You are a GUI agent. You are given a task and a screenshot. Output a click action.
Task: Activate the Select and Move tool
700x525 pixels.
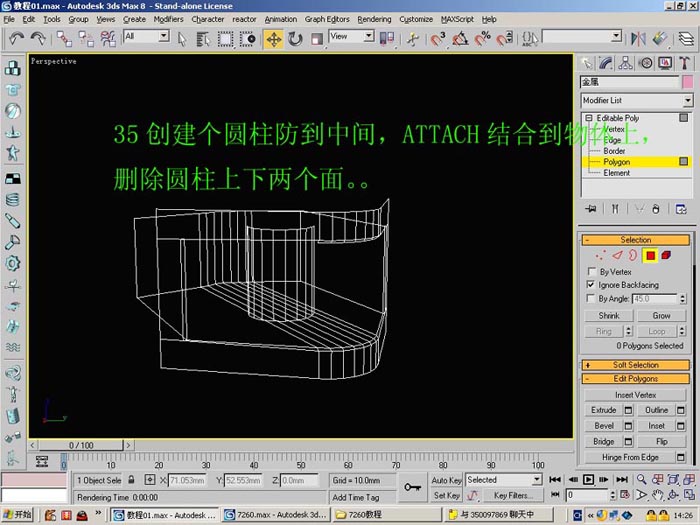coord(274,39)
